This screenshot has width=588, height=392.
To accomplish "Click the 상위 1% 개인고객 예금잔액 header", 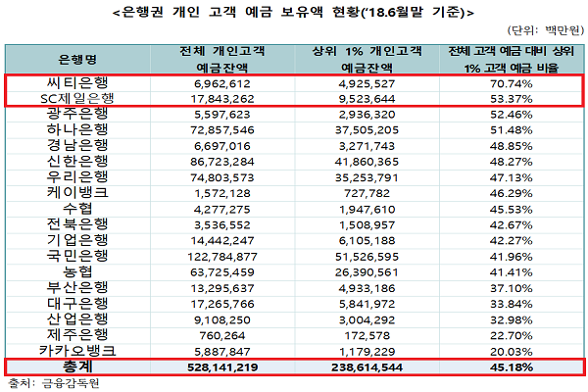I will (367, 59).
